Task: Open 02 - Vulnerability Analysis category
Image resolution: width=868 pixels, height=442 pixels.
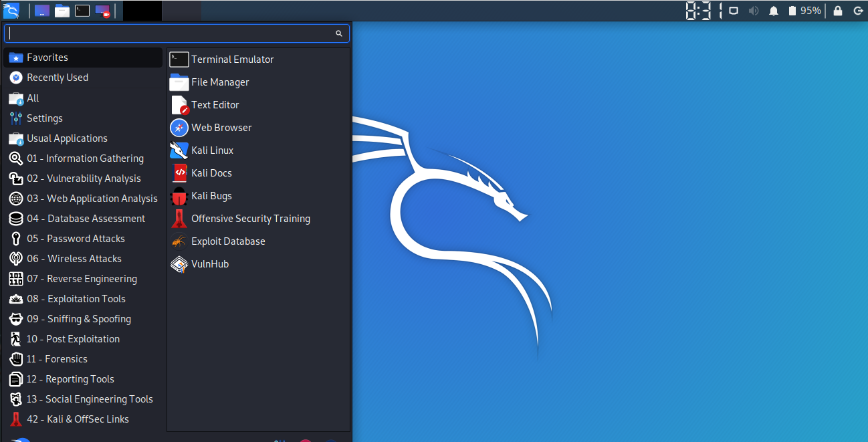Action: pyautogui.click(x=84, y=179)
